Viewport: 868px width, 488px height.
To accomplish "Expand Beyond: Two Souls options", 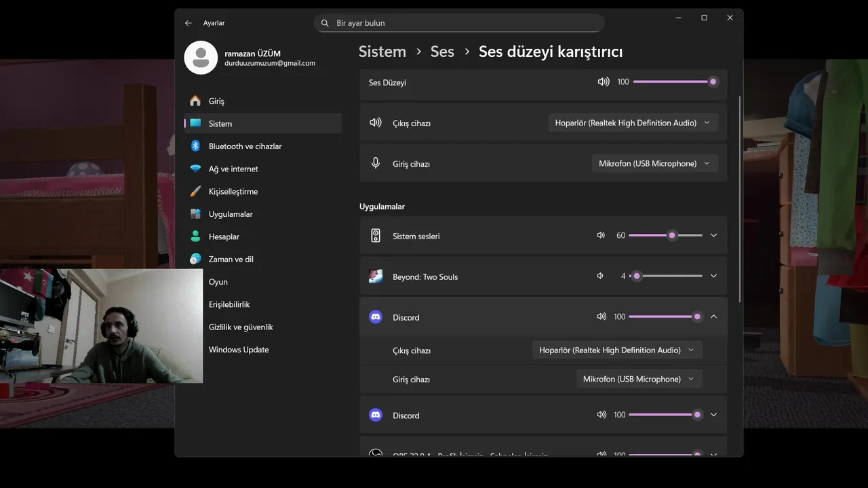I will pyautogui.click(x=713, y=276).
